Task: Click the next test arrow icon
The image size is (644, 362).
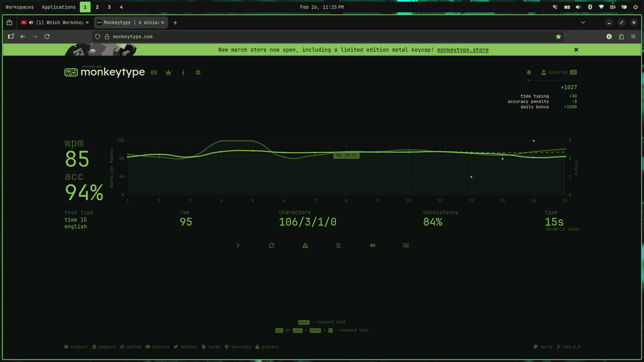Action: point(238,245)
